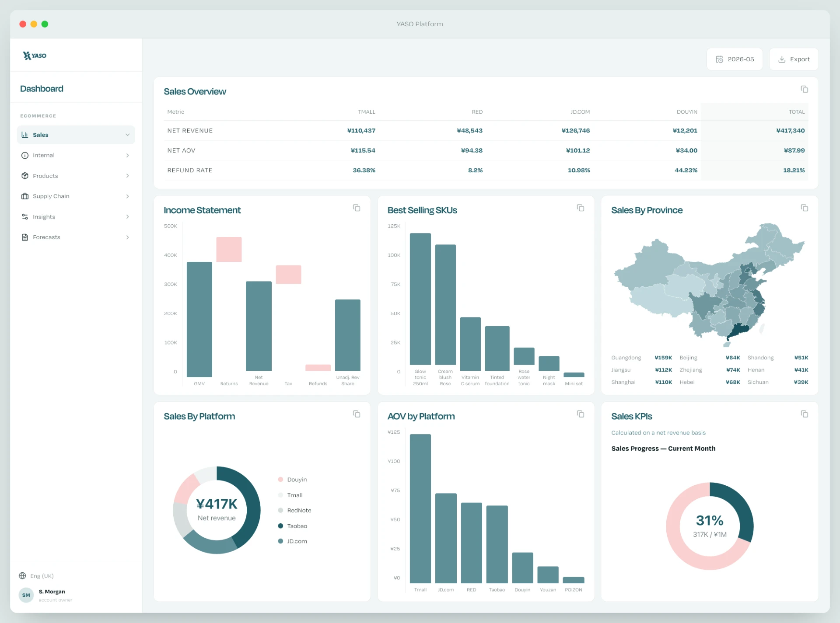Click the Export button
The image size is (840, 623).
[794, 59]
